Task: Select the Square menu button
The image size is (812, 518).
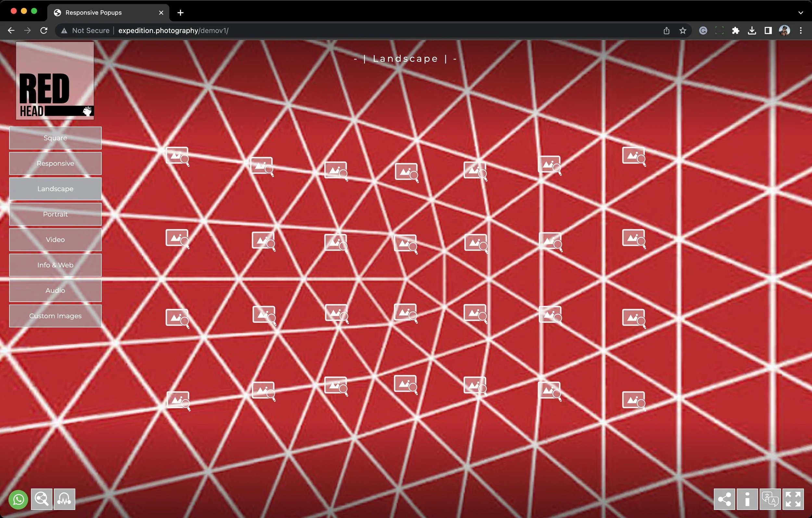Action: (55, 138)
